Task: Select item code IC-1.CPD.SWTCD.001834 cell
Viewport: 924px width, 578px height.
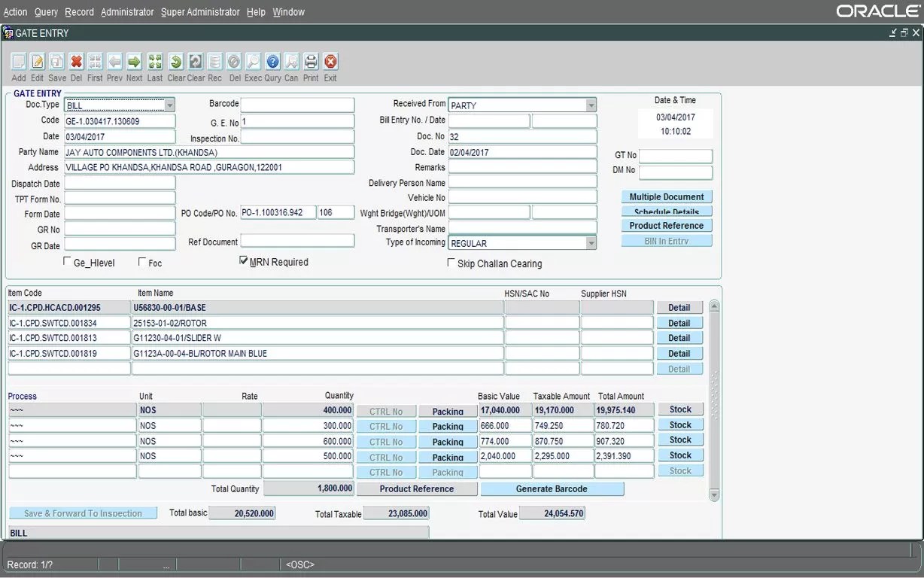Action: 69,323
